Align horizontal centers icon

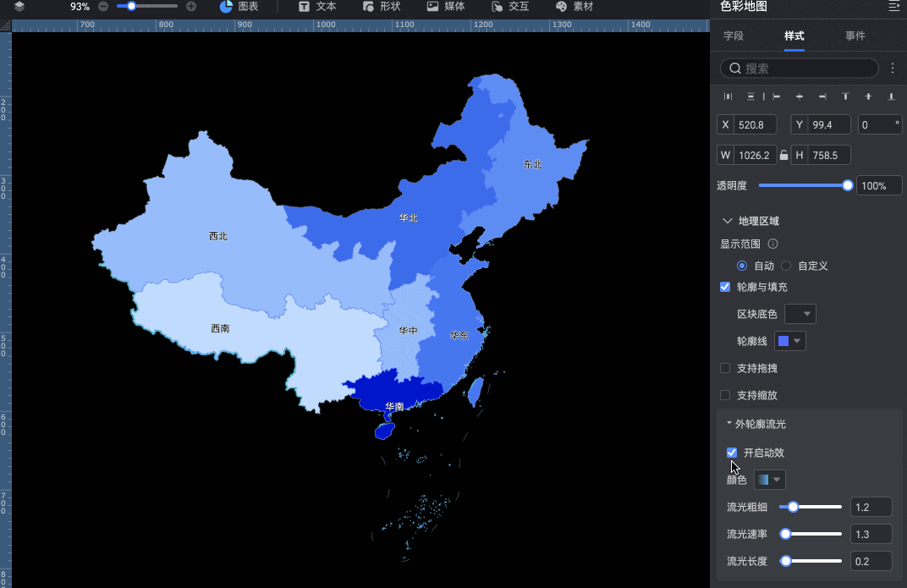800,96
